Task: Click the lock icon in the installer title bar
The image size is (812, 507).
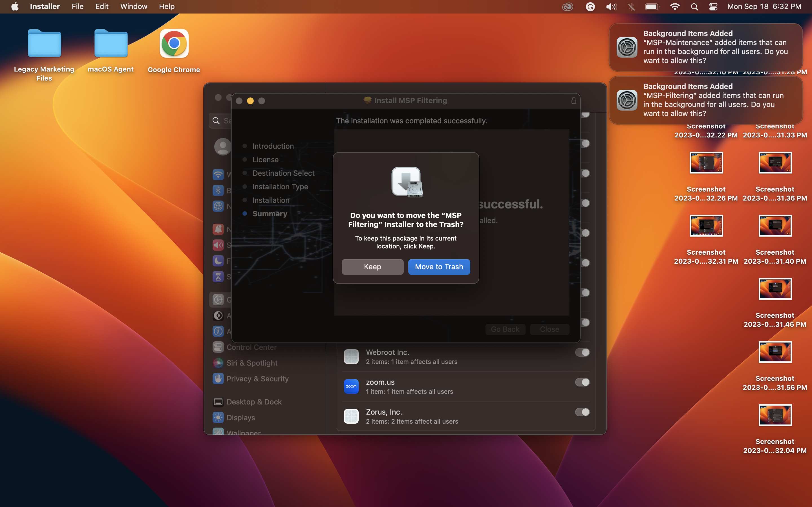Action: (573, 100)
